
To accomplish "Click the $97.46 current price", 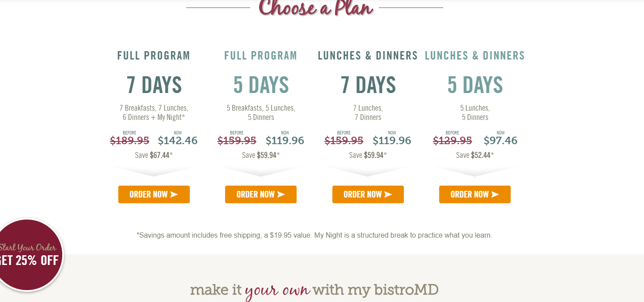I will (501, 141).
